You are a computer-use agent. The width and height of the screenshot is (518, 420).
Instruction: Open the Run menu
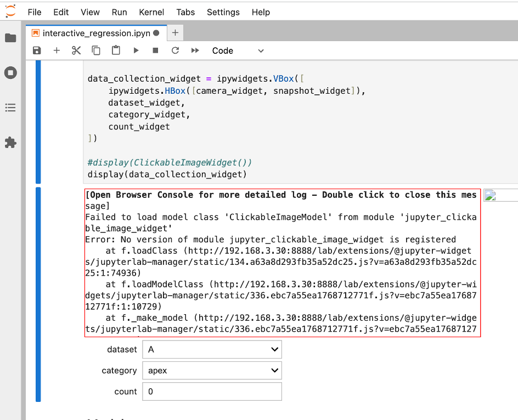point(119,12)
